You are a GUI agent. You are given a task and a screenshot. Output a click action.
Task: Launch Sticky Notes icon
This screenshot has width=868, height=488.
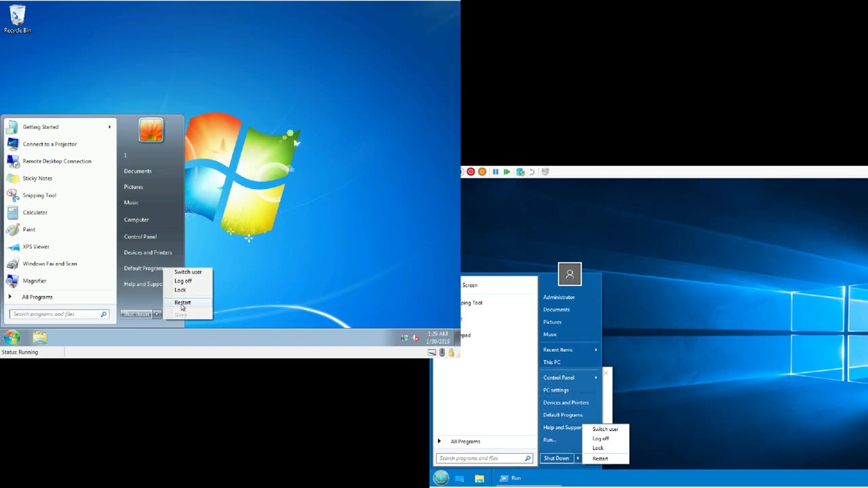click(12, 178)
